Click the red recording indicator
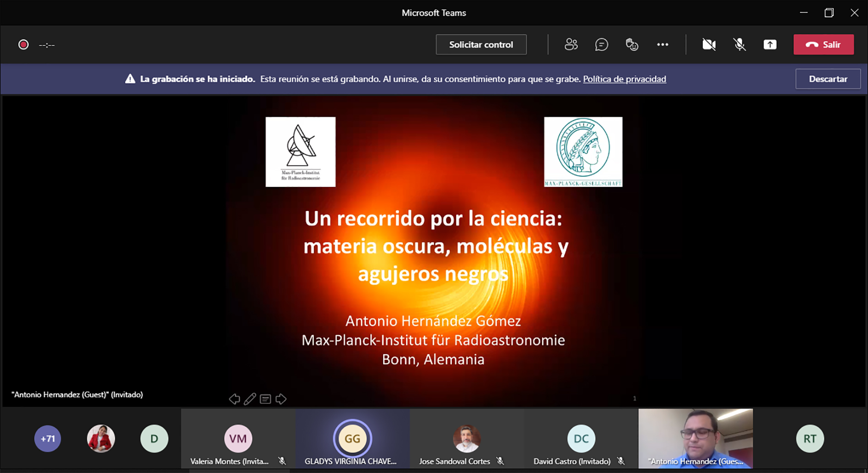868x473 pixels. (x=23, y=44)
